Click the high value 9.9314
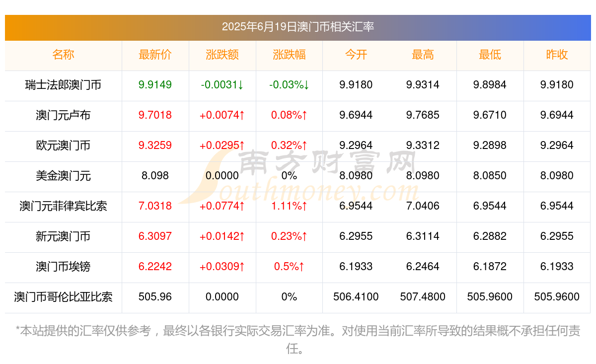 pos(423,85)
